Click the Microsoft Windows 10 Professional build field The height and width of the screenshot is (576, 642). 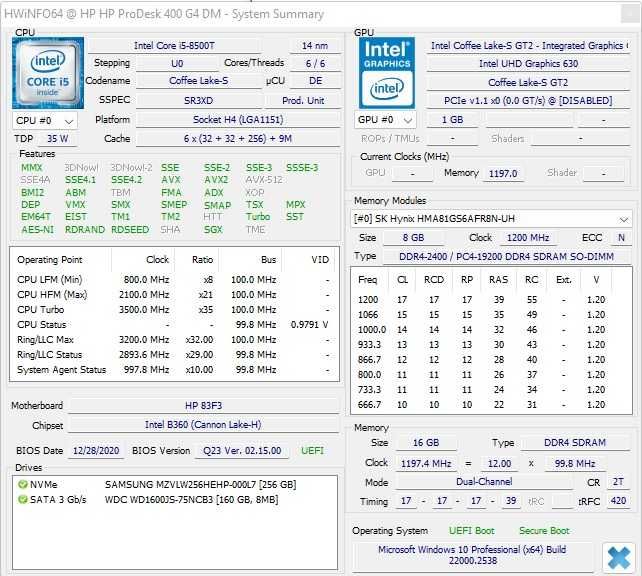(472, 556)
